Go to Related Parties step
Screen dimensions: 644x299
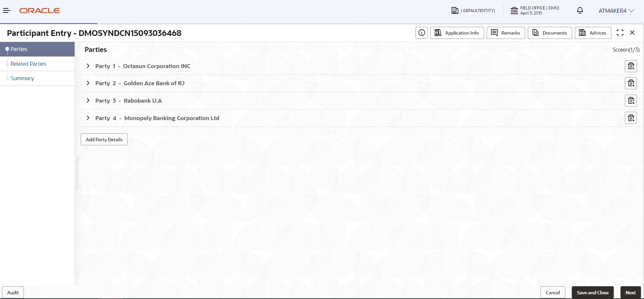click(x=29, y=64)
